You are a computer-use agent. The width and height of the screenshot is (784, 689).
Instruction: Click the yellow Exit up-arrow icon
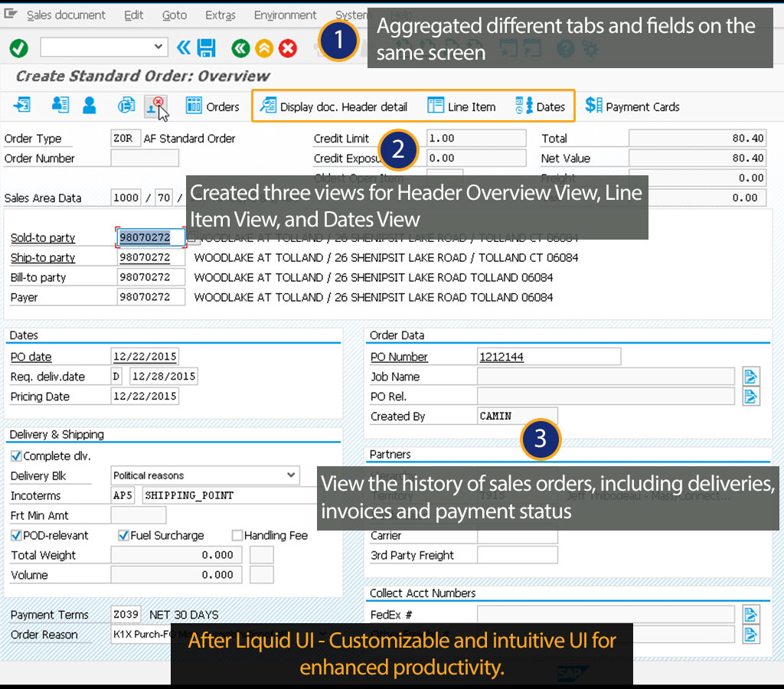tap(264, 48)
